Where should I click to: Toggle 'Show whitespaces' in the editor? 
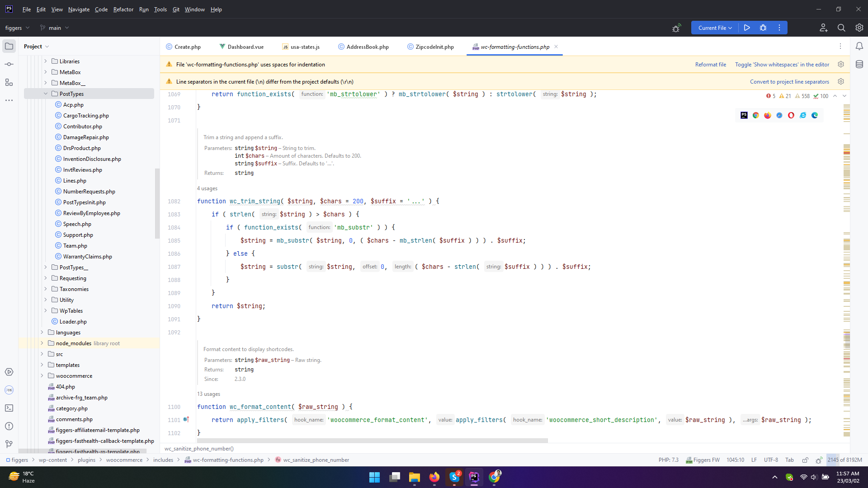(x=782, y=65)
